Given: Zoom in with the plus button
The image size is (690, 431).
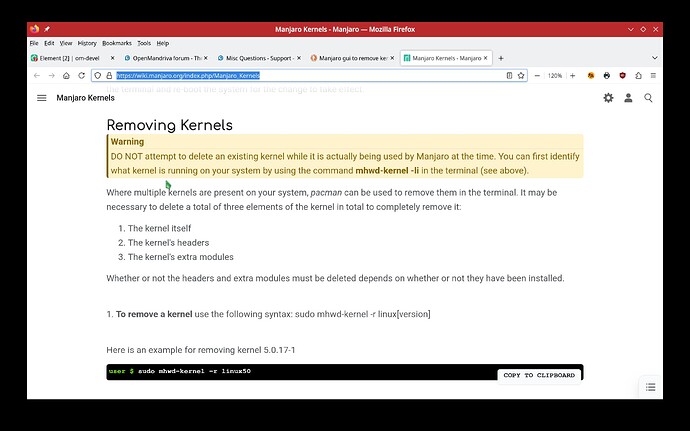Looking at the screenshot, I should click(x=573, y=76).
